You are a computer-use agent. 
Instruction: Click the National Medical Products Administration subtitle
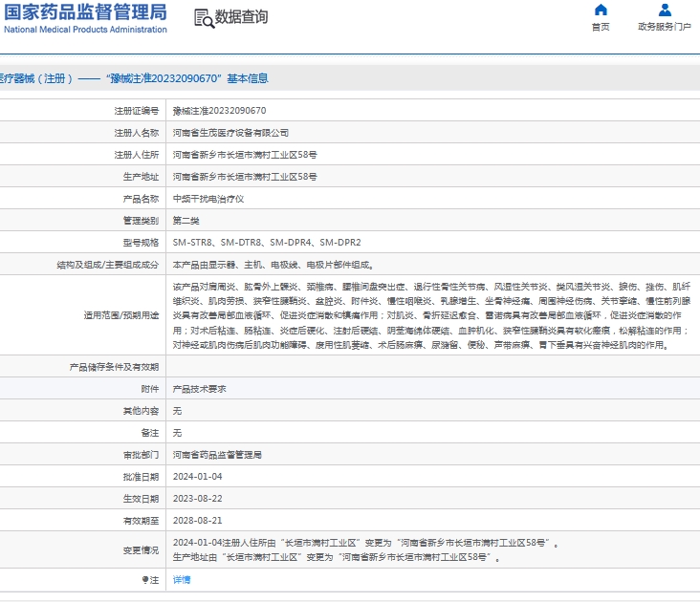coord(85,30)
